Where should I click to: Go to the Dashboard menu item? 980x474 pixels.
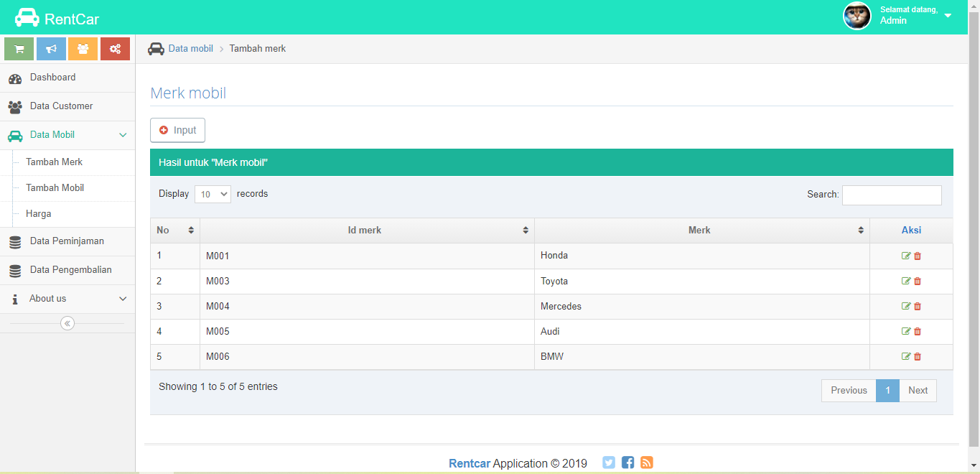coord(51,77)
